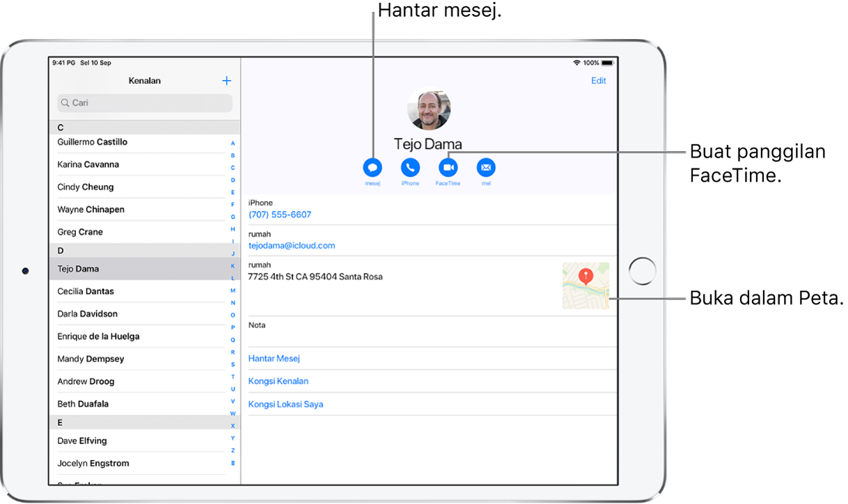Jump to letter P in index
This screenshot has height=504, width=848.
point(233,328)
